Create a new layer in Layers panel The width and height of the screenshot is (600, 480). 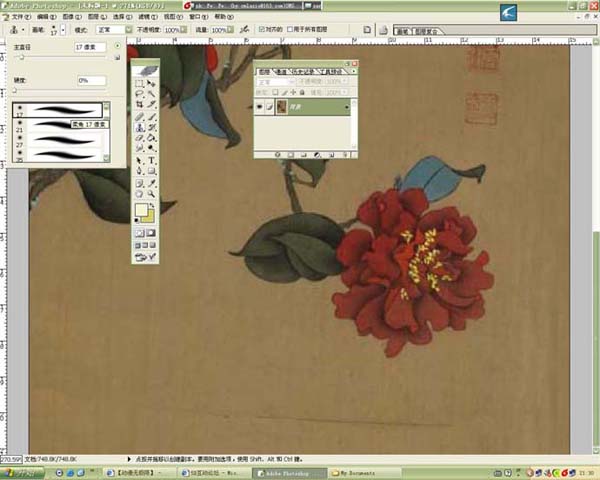(332, 155)
